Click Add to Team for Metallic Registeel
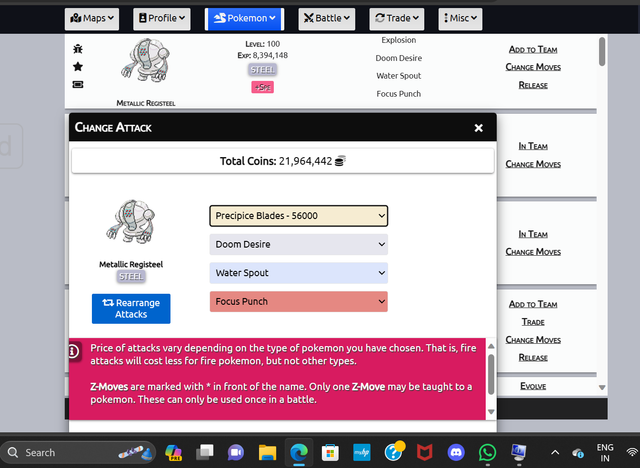The width and height of the screenshot is (640, 468). tap(533, 49)
